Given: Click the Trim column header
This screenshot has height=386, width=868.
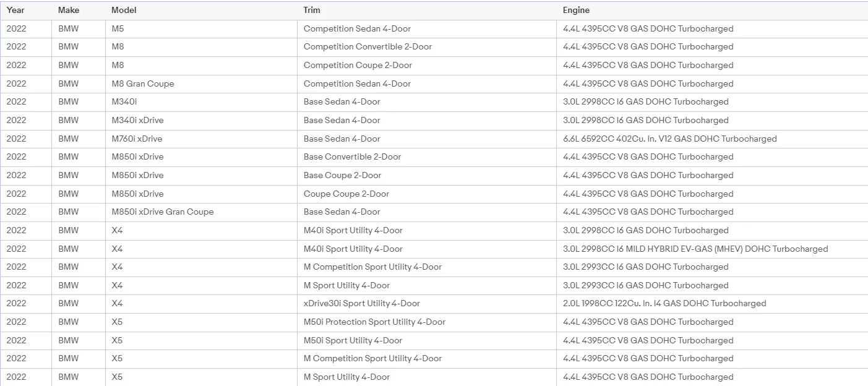Looking at the screenshot, I should click(x=427, y=11).
